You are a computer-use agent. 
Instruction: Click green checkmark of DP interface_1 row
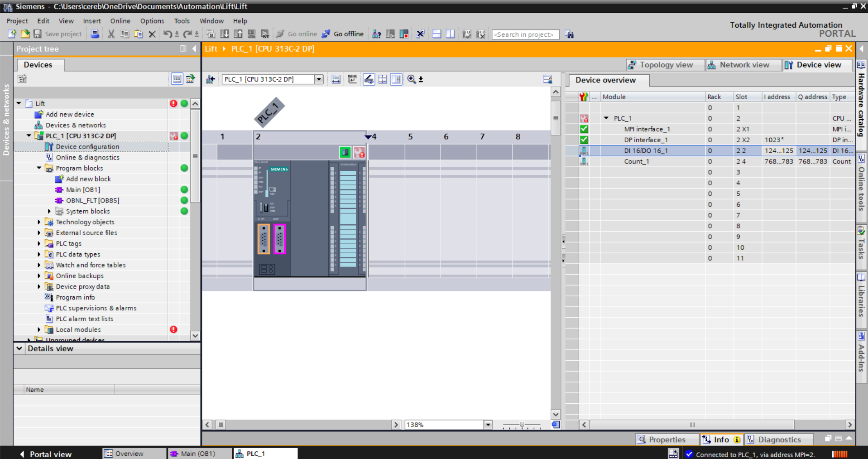pyautogui.click(x=584, y=140)
